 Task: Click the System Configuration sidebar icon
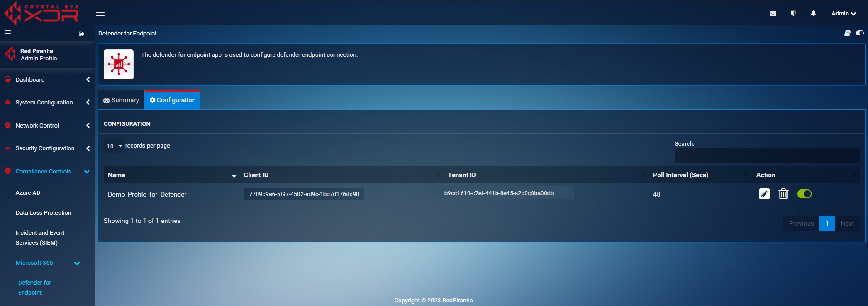pyautogui.click(x=8, y=102)
